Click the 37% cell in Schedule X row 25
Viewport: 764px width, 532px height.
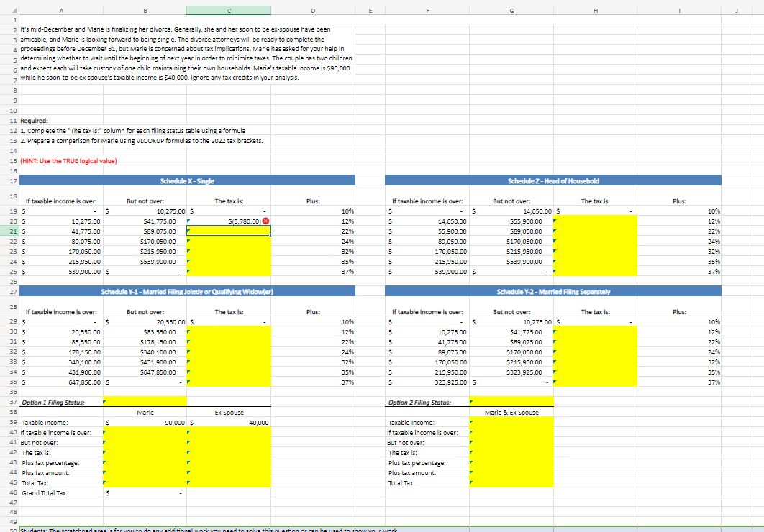pyautogui.click(x=313, y=272)
